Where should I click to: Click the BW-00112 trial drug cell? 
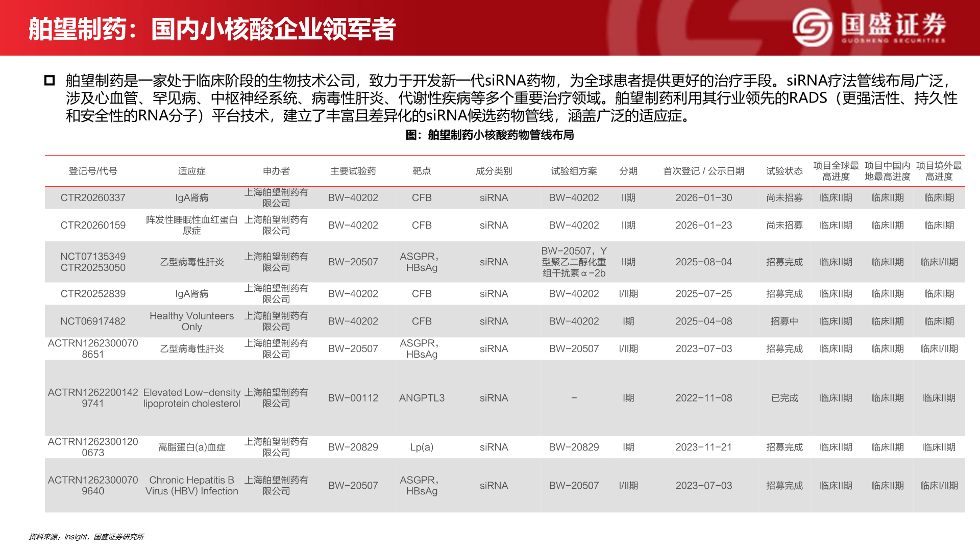tap(353, 397)
